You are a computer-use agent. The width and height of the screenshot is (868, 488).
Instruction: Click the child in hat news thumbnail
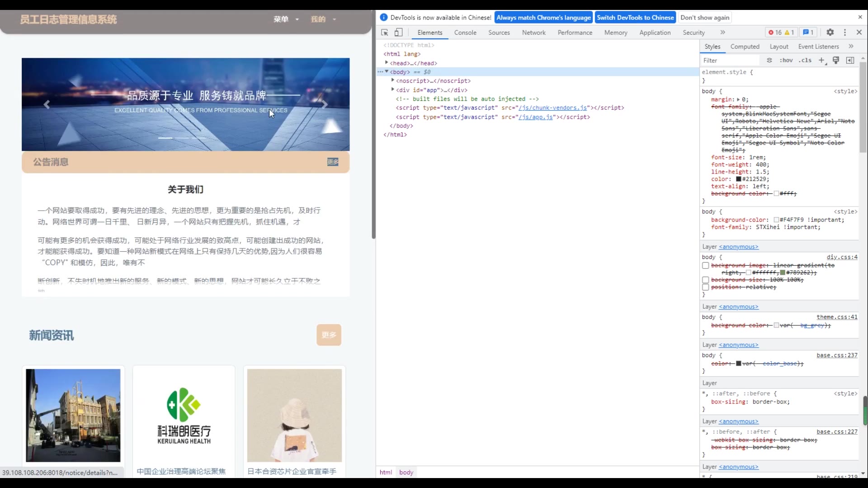294,415
